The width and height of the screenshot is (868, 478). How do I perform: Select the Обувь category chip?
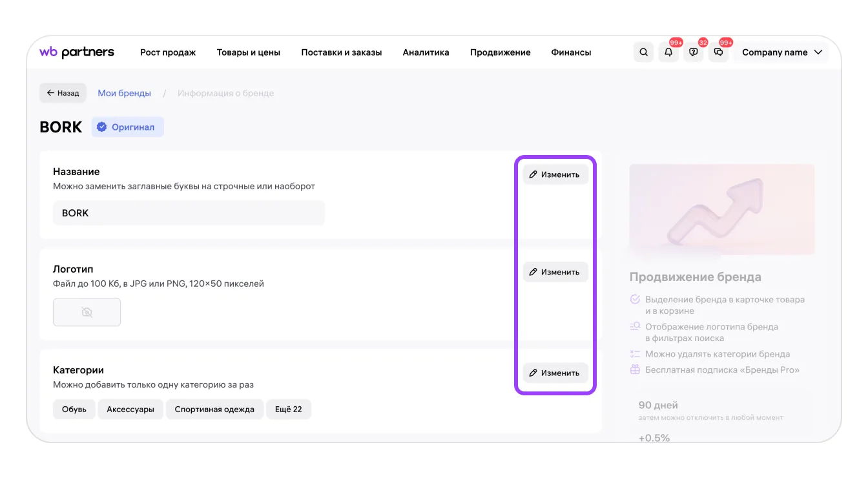[74, 410]
